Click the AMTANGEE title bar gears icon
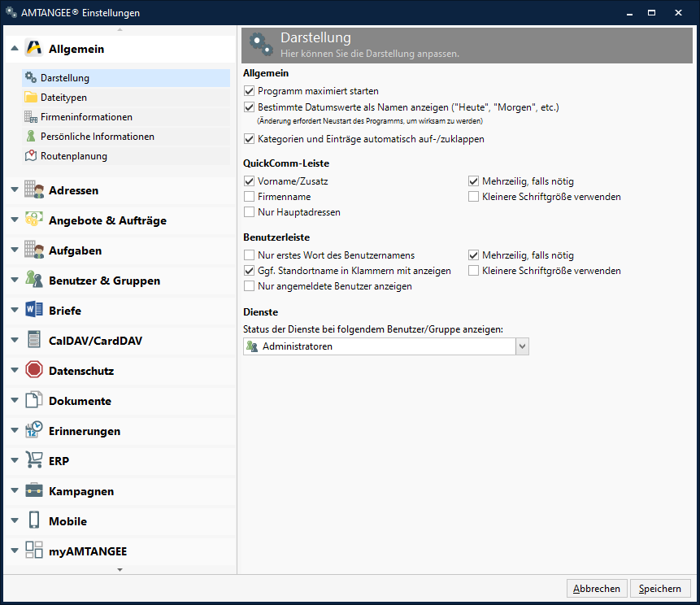This screenshot has width=700, height=605. 11,12
